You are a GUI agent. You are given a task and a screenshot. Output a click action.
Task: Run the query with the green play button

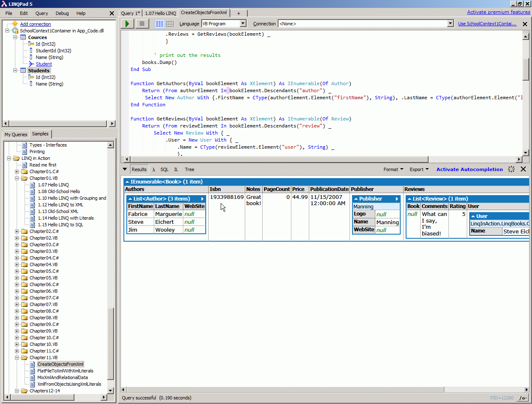(x=127, y=24)
